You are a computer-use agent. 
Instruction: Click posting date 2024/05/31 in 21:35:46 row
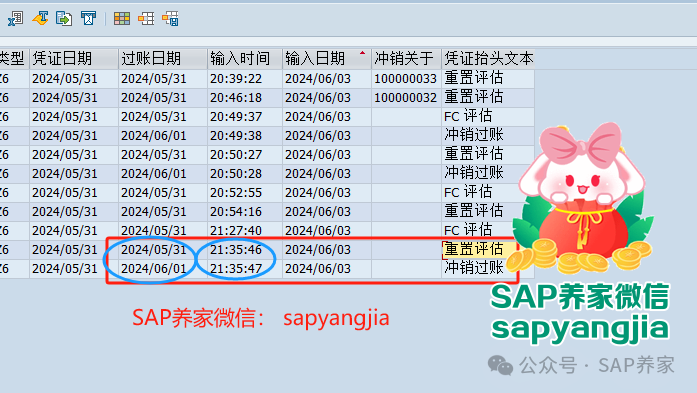click(163, 250)
